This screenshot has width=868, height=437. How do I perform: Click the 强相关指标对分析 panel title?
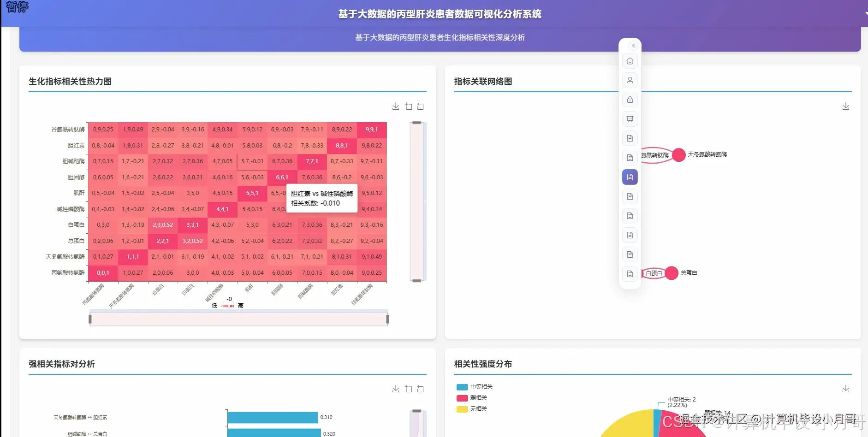(x=62, y=364)
